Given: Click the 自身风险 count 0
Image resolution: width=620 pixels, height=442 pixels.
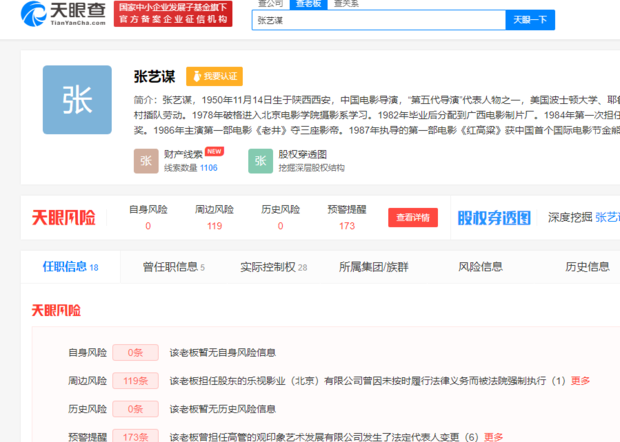Looking at the screenshot, I should [x=148, y=226].
